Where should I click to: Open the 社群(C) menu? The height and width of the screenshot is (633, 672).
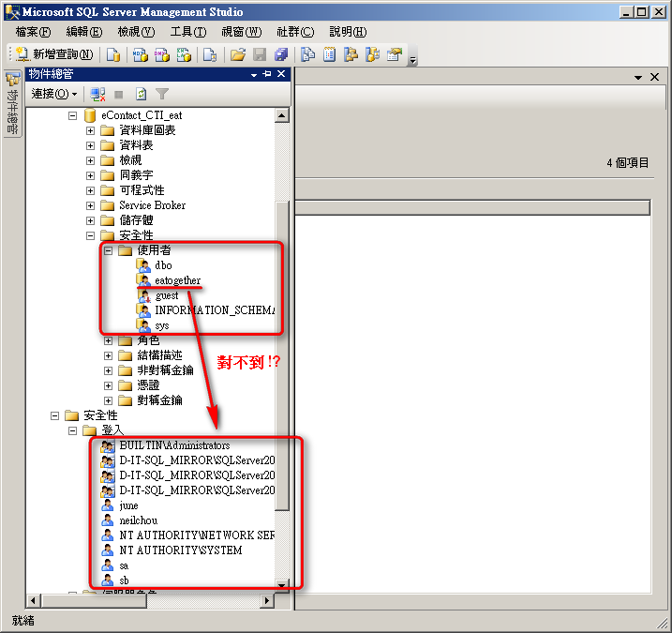[x=295, y=32]
